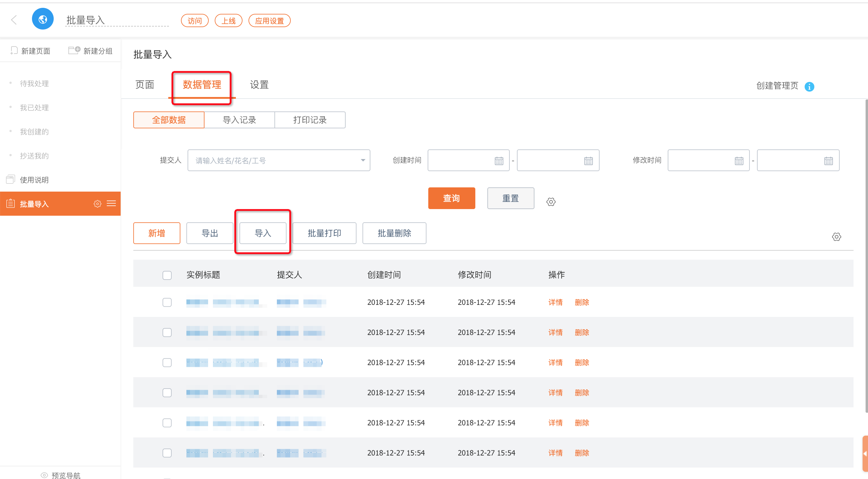Open gear settings on 批量导入 sidebar item
868x479 pixels.
[97, 204]
